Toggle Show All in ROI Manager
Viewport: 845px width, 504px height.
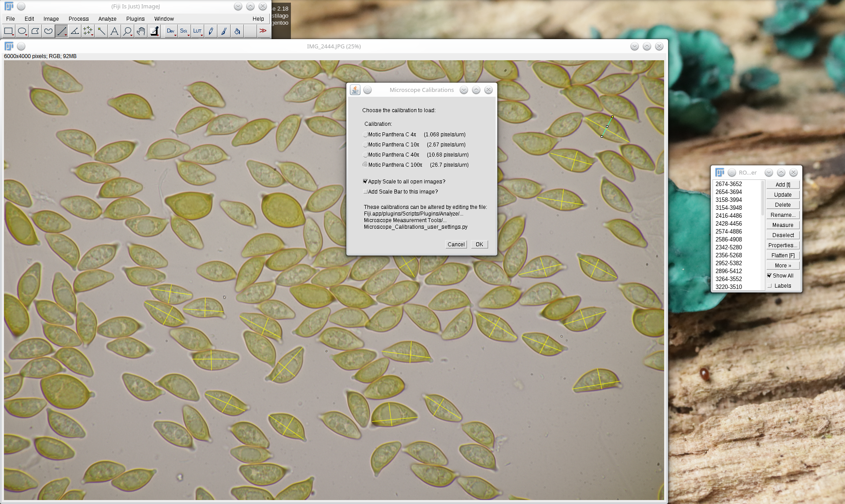coord(769,276)
